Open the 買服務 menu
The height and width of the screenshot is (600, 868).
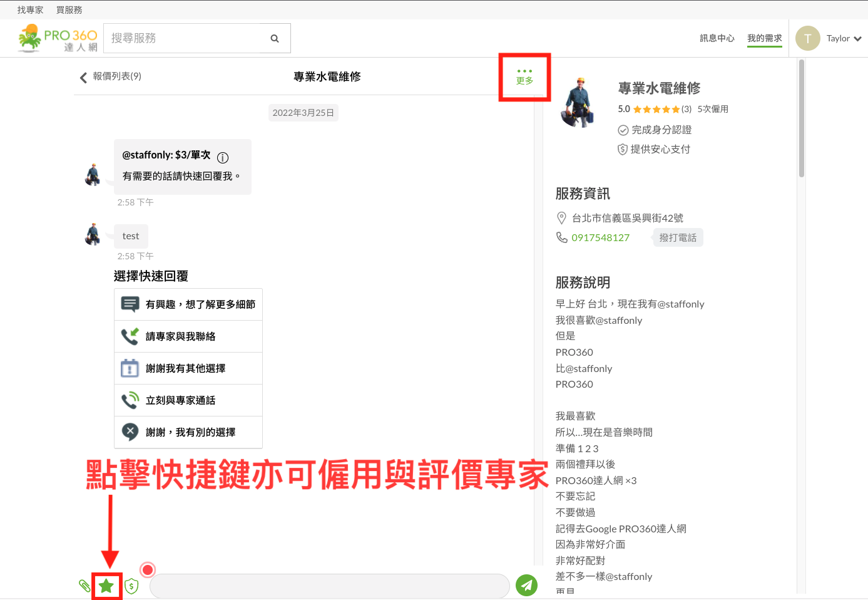69,10
